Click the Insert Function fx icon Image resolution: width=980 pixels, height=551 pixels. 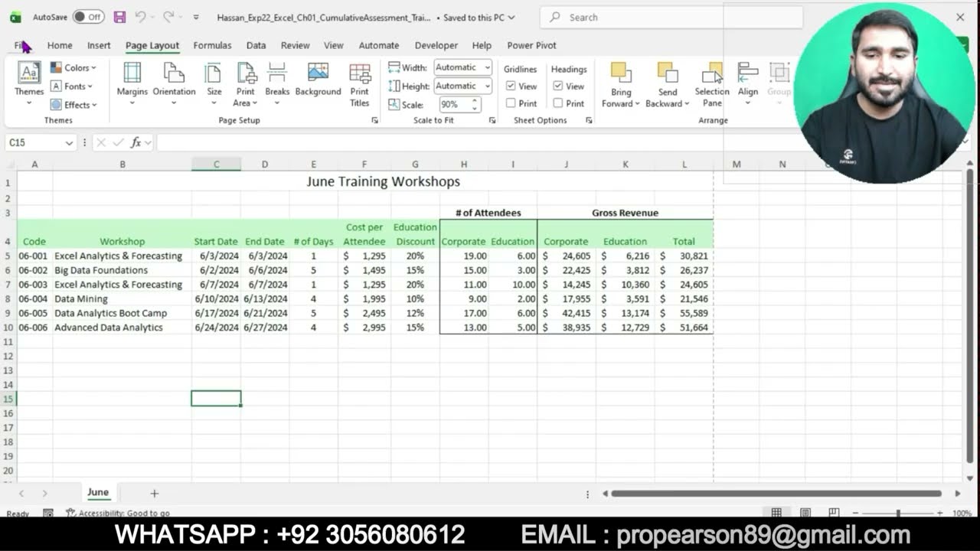click(x=136, y=142)
